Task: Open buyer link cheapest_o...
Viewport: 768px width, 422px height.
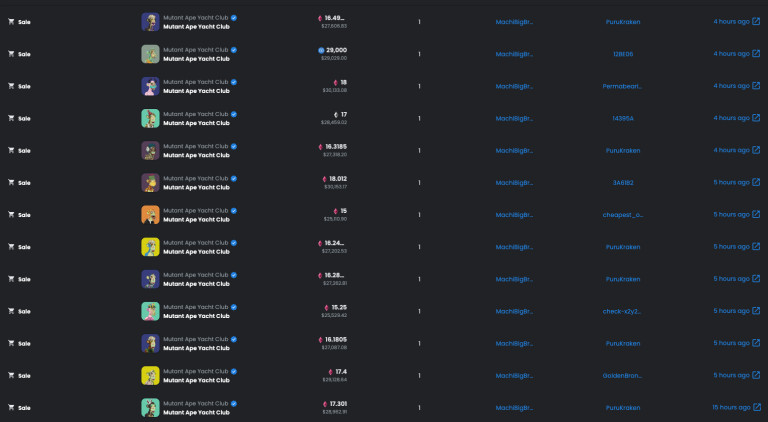Action: [x=623, y=215]
